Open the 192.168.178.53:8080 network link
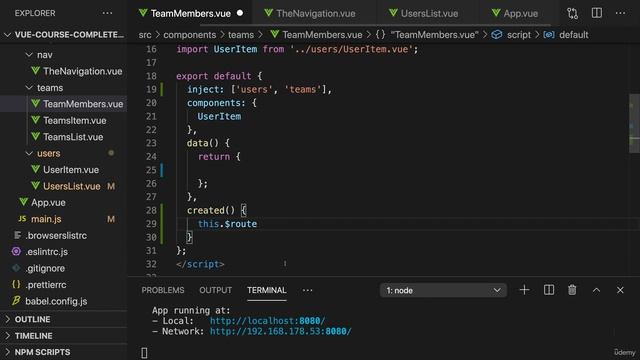This screenshot has width=640, height=360. [x=280, y=331]
